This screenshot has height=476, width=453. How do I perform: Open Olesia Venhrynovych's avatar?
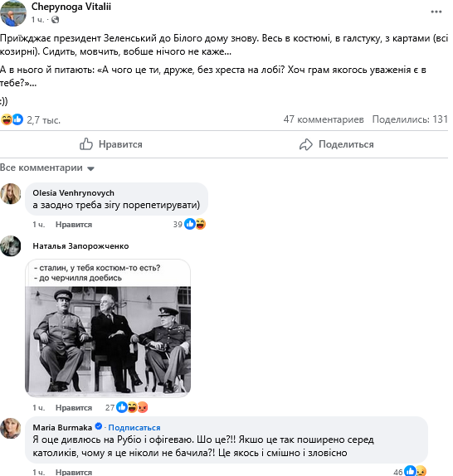[x=11, y=194]
